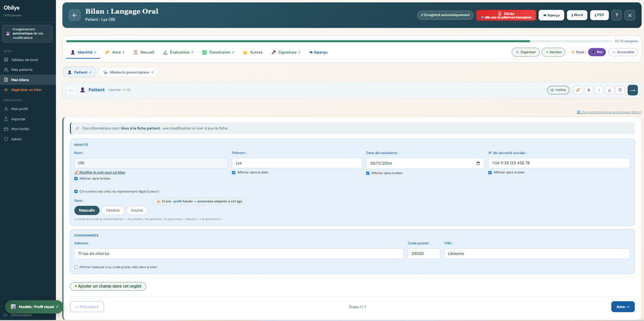Click the trash delete section icon
Image resolution: width=644 pixels, height=321 pixels.
click(620, 90)
